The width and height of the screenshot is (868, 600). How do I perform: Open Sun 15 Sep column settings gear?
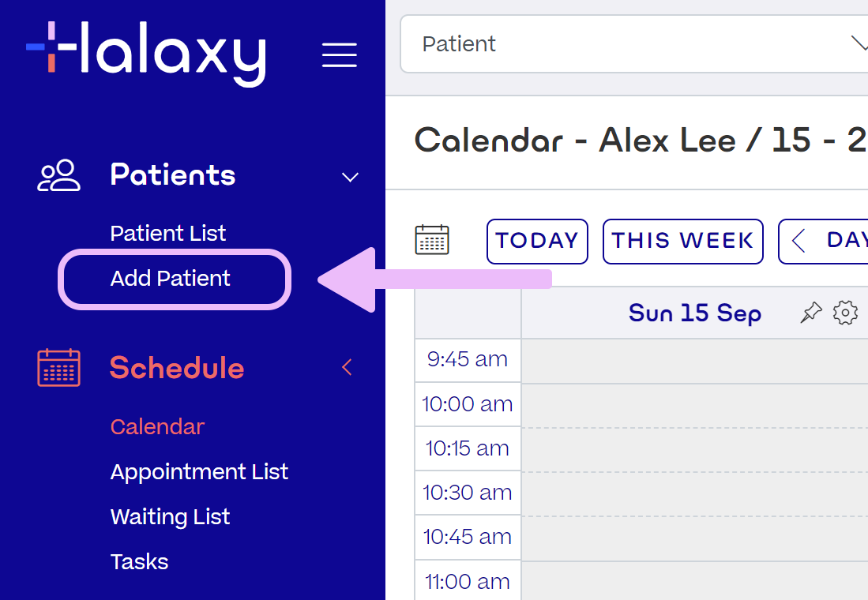(x=845, y=313)
